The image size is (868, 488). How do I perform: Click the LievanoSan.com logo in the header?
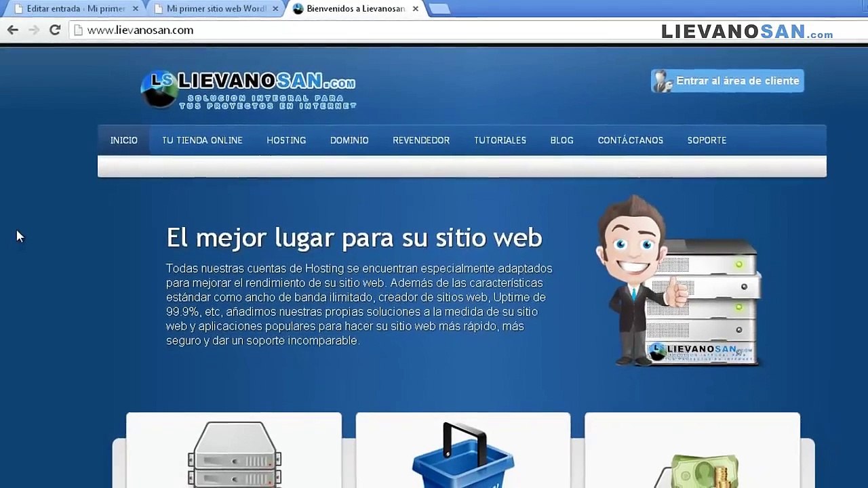[248, 90]
